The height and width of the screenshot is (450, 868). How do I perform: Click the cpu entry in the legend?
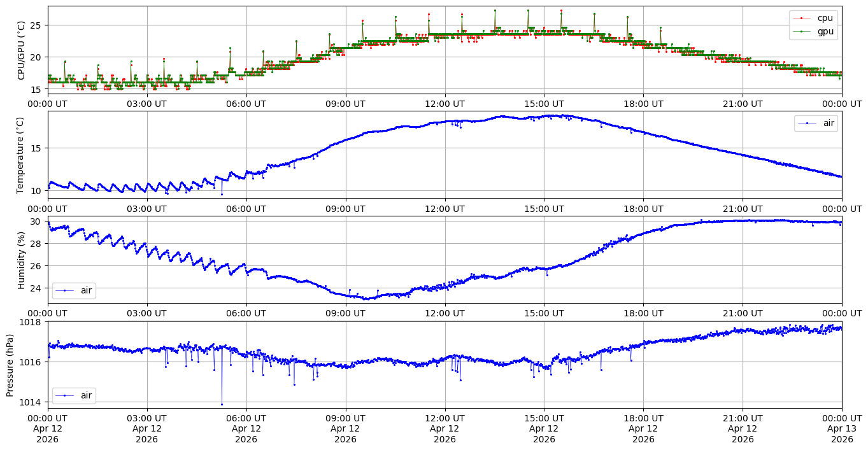point(825,18)
